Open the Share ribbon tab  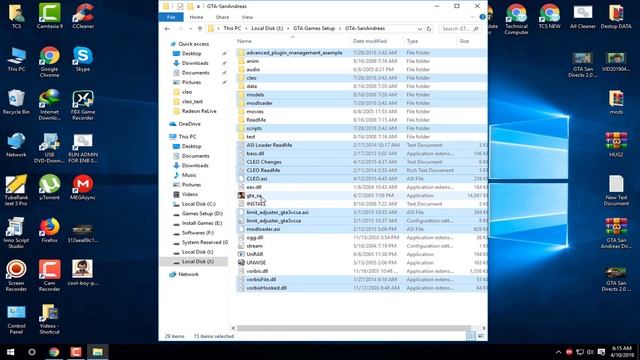point(222,17)
